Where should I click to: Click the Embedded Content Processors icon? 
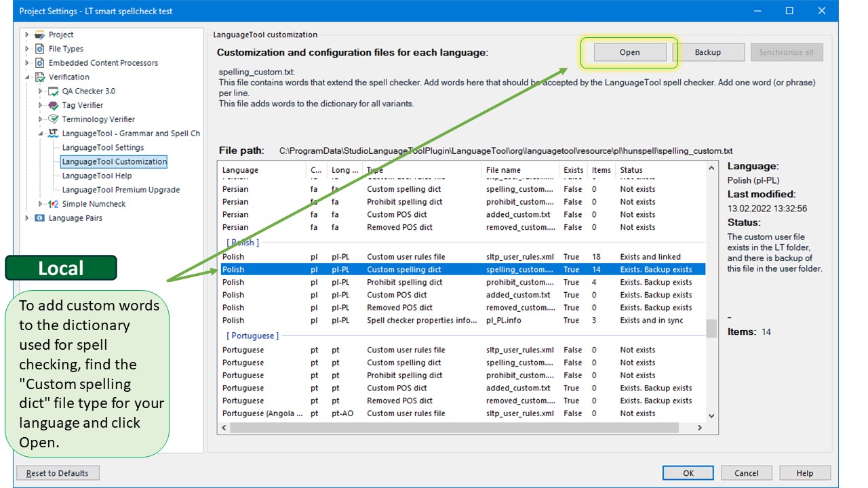coord(40,63)
